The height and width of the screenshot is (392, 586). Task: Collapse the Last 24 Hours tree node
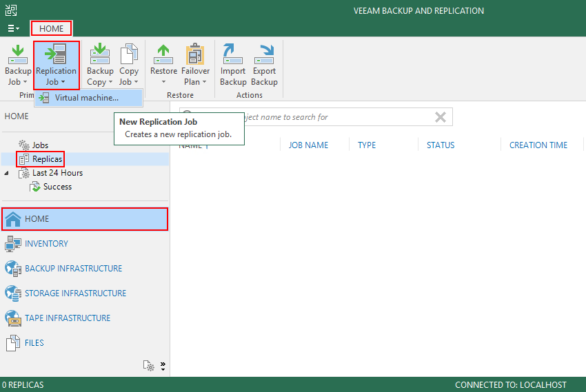[x=7, y=173]
